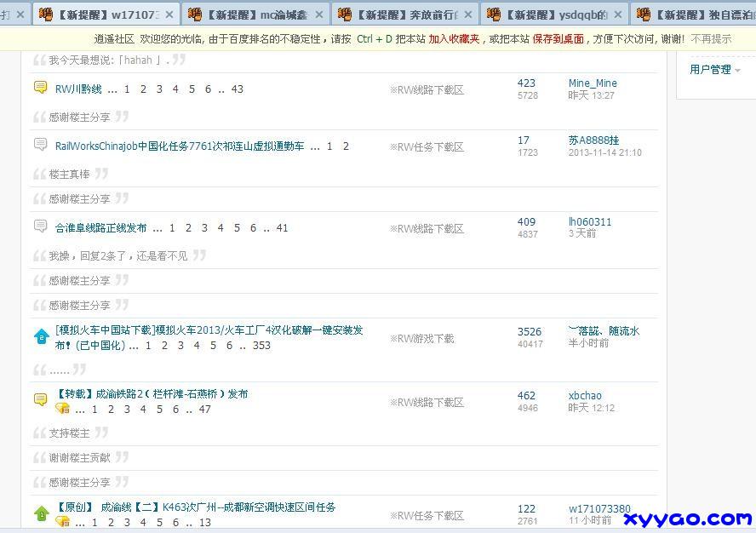Click thread icon next to 成渝铁路2 post
Image resolution: width=756 pixels, height=533 pixels.
40,399
